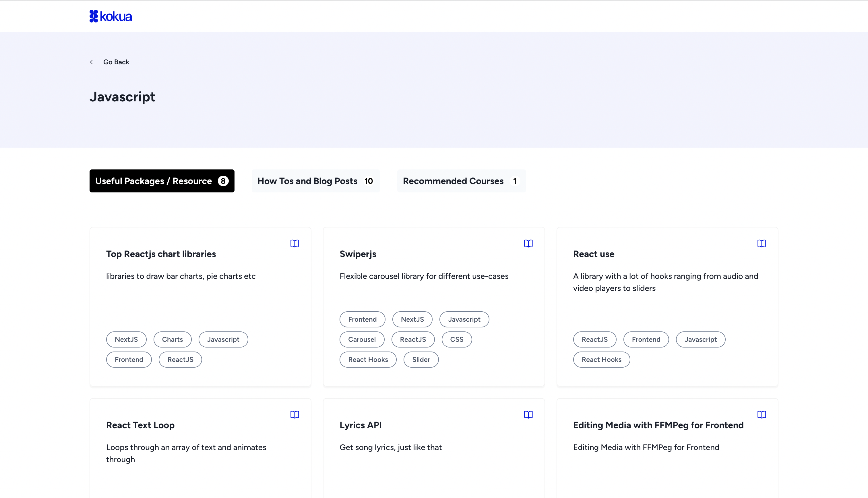Open book icon on Editing Media with FFMPeg card
This screenshot has height=498, width=868.
coord(762,414)
